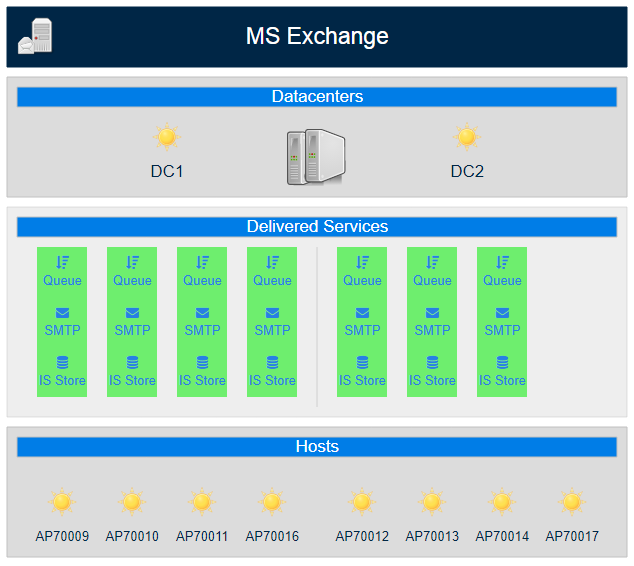Click the MS Exchange title text
This screenshot has height=566, width=634.
point(317,37)
